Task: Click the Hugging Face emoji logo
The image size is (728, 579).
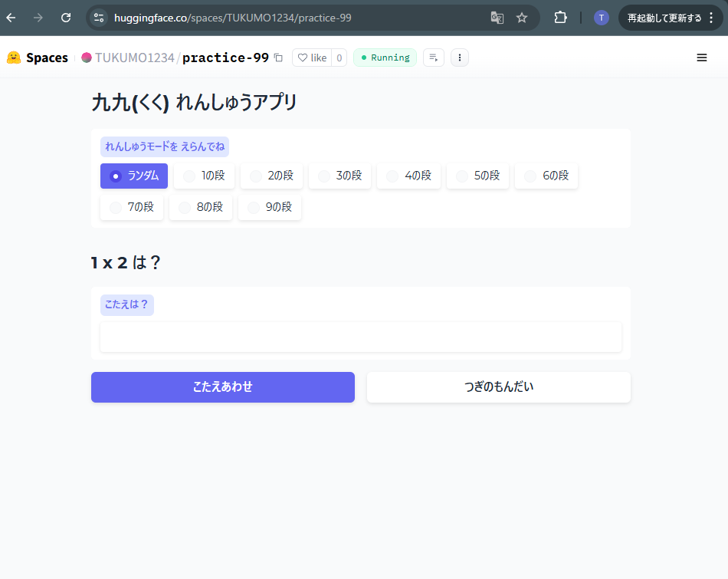Action: (x=13, y=58)
